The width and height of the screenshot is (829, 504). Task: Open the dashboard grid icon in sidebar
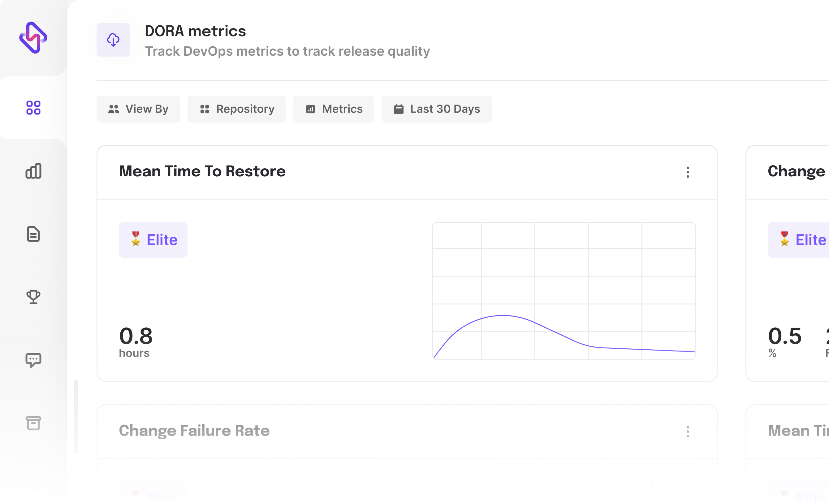[33, 108]
